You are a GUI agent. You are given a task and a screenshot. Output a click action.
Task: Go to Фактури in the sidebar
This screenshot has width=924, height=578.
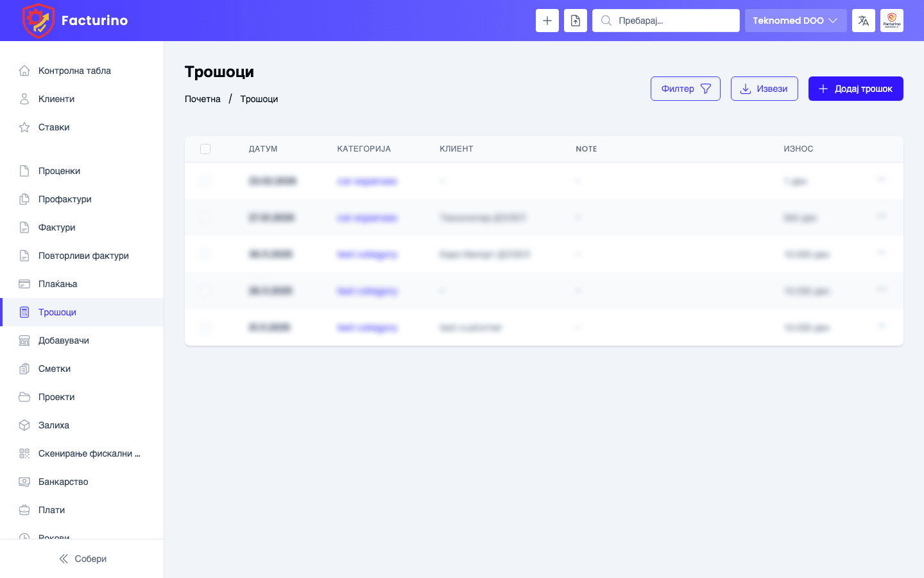coord(57,227)
